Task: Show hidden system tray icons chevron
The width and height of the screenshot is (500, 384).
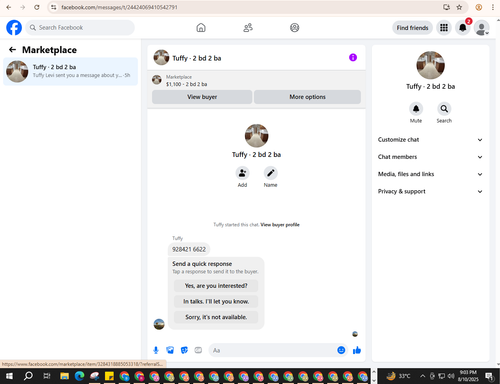Action: (422, 376)
